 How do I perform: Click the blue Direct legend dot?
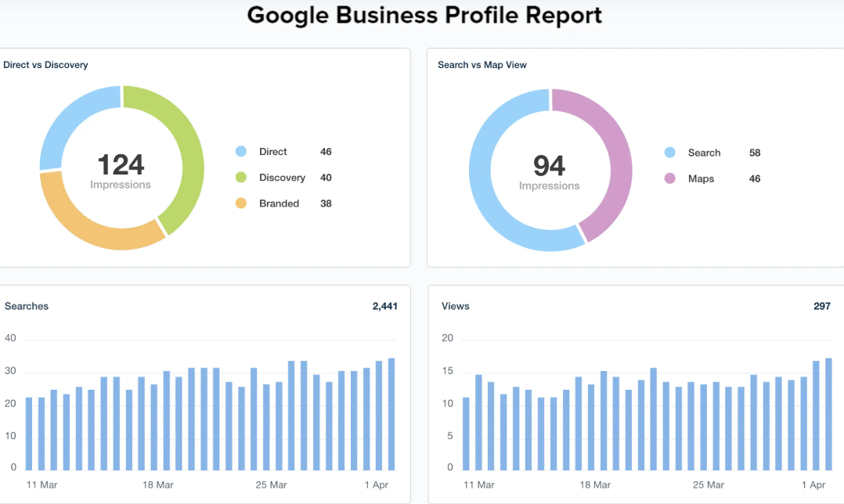241,152
